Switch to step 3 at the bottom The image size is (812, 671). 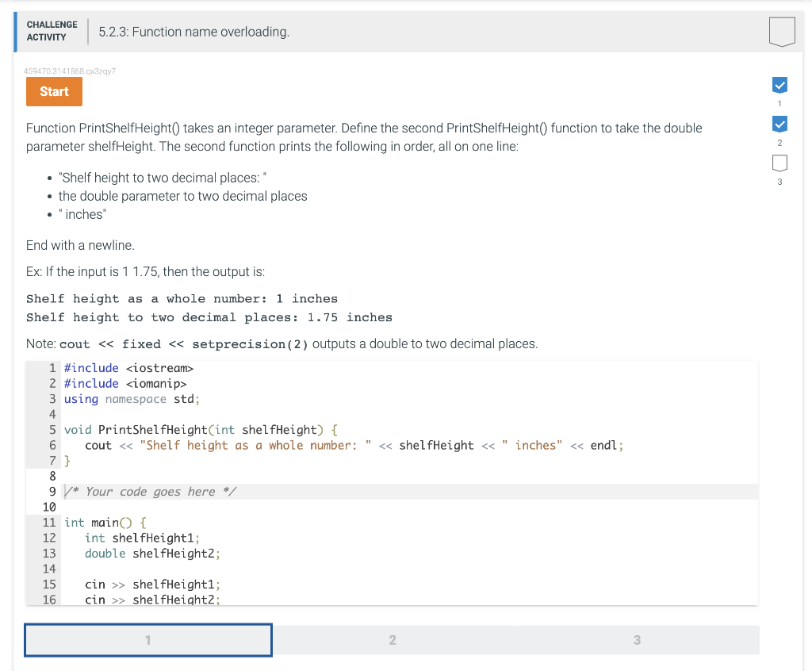tap(637, 640)
